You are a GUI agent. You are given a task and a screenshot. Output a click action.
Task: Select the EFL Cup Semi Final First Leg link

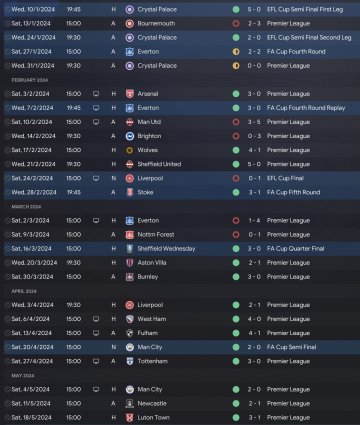pyautogui.click(x=305, y=9)
